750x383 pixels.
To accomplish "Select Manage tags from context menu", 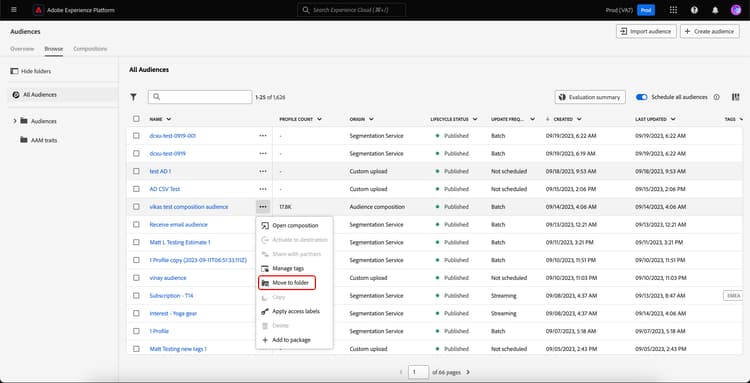I will pos(294,269).
